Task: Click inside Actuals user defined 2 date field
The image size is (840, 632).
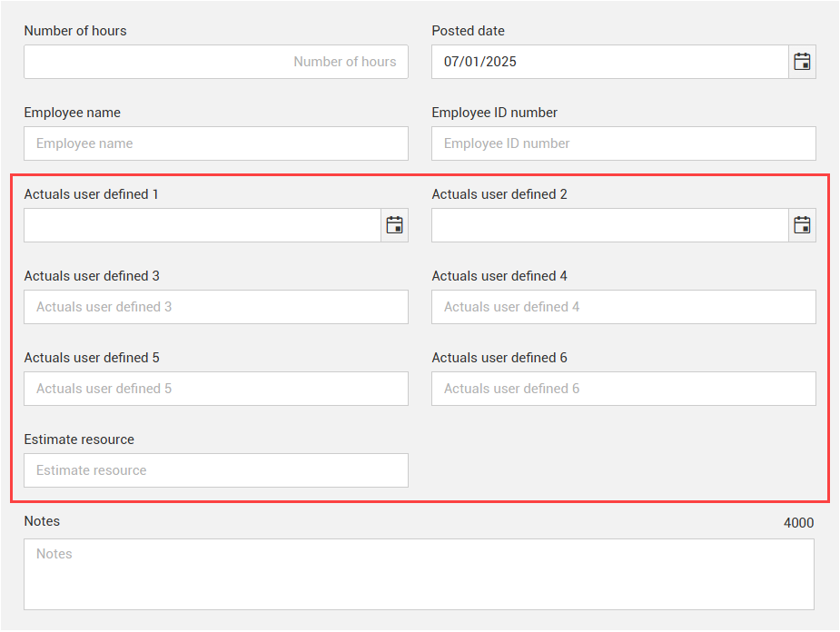Action: tap(609, 225)
